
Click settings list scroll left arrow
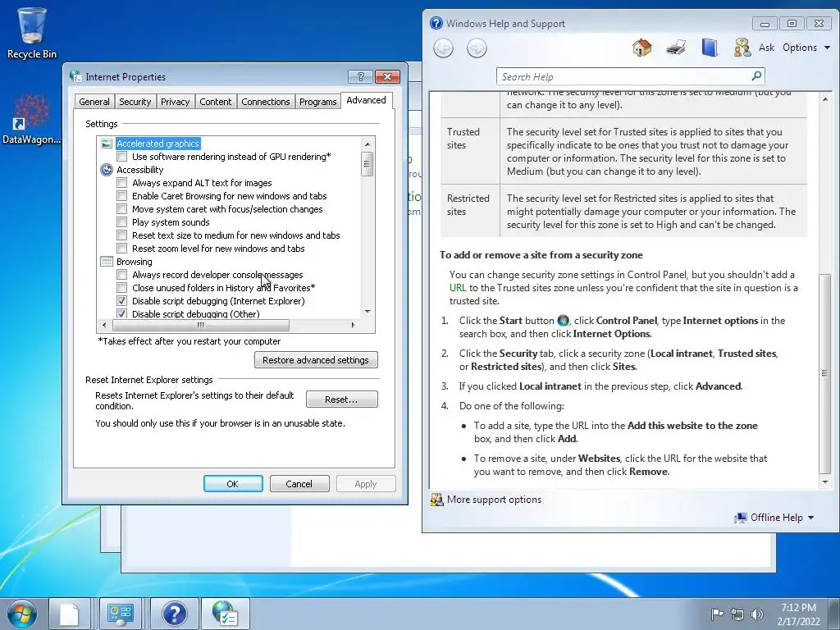pyautogui.click(x=104, y=325)
